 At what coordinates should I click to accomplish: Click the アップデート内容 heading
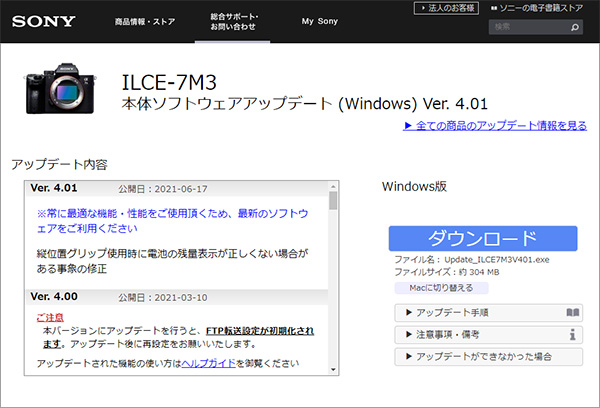[x=59, y=164]
